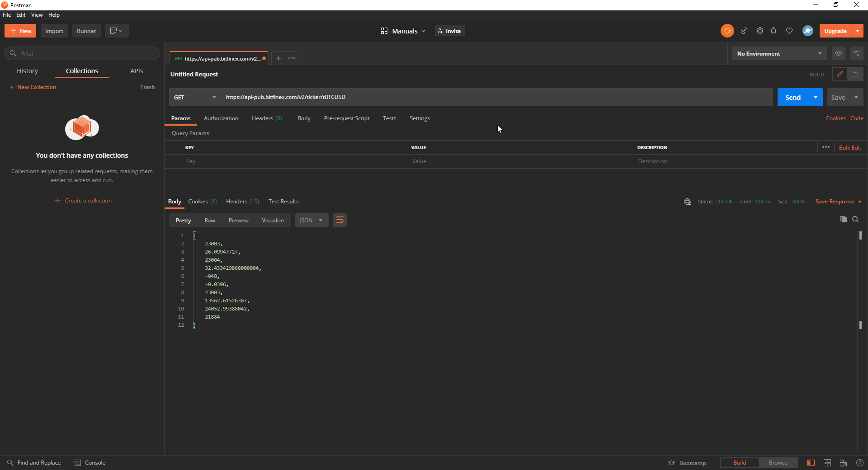Click the heart icon in header

(x=789, y=31)
